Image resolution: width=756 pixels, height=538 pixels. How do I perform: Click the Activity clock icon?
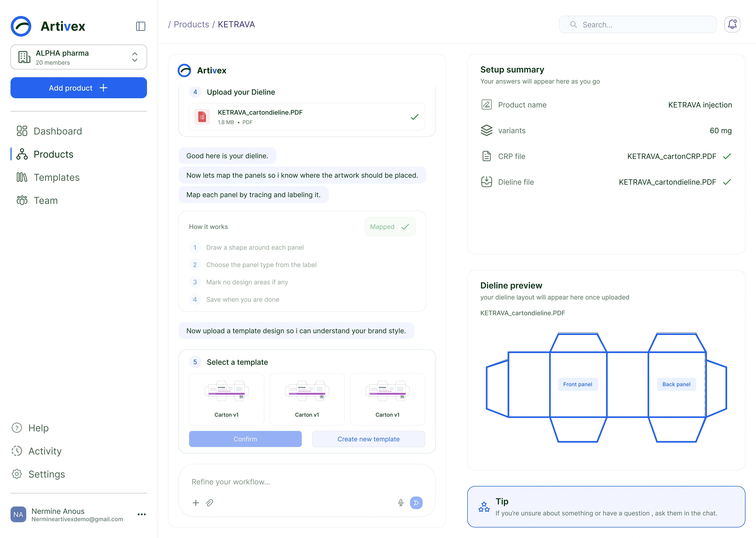[x=17, y=451]
